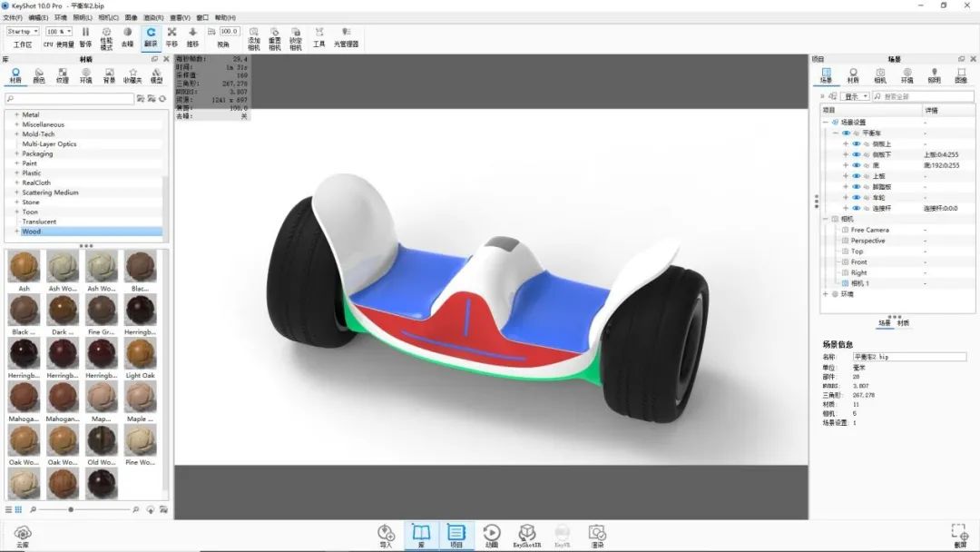Click the Import (导入) icon
The image size is (980, 552).
(386, 534)
